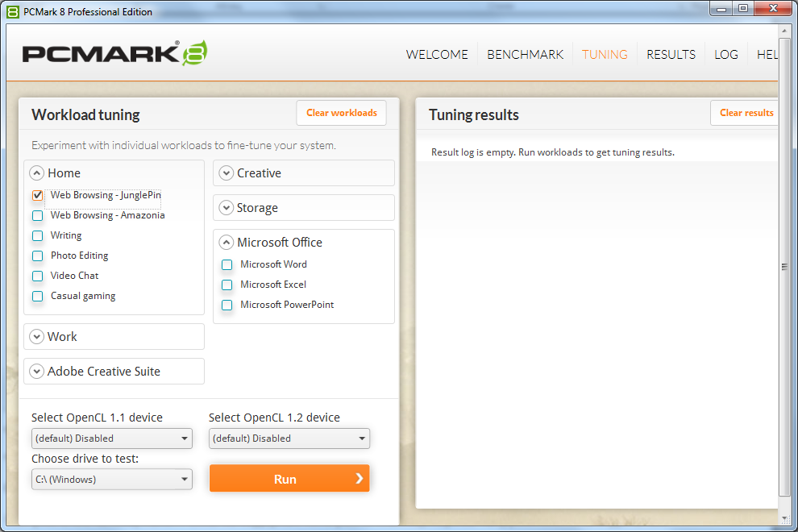The height and width of the screenshot is (532, 798).
Task: Collapse the Home workload group
Action: click(x=36, y=172)
